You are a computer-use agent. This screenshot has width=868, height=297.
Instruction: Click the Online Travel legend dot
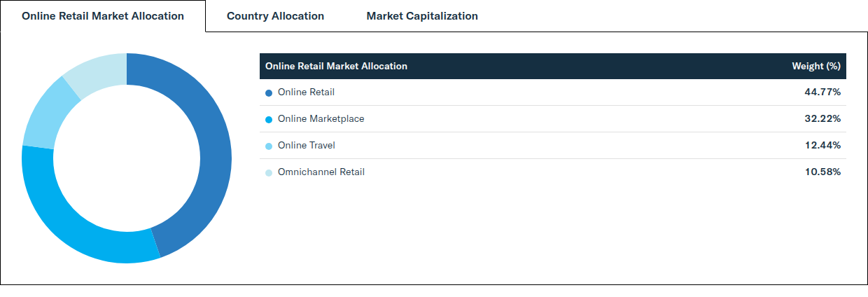point(269,146)
